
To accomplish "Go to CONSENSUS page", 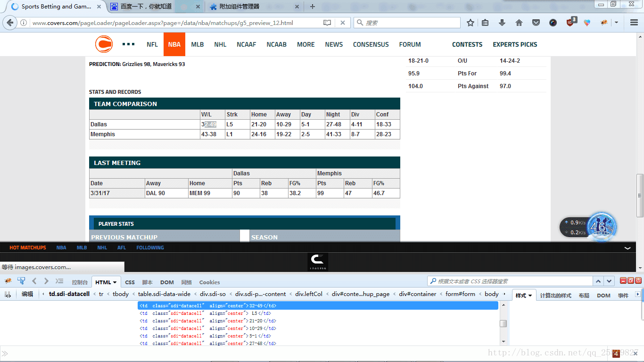I will [x=371, y=44].
